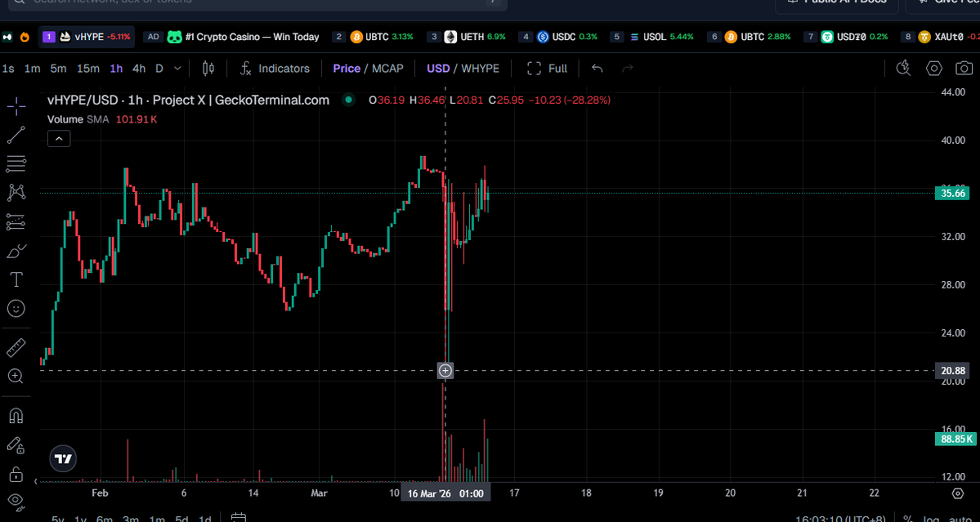Open the Fibonacci retracement tool
The height and width of the screenshot is (522, 980).
coord(16,164)
